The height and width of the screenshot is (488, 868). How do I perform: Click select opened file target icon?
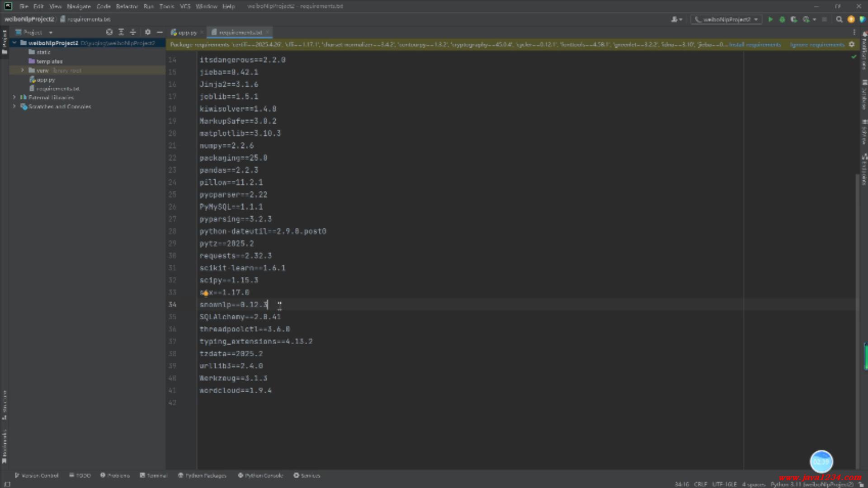tap(109, 32)
